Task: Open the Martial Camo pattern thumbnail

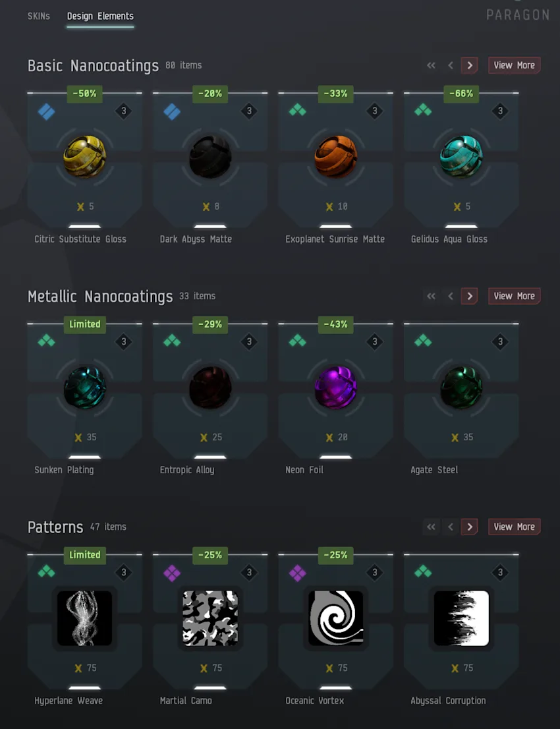Action: [x=210, y=618]
